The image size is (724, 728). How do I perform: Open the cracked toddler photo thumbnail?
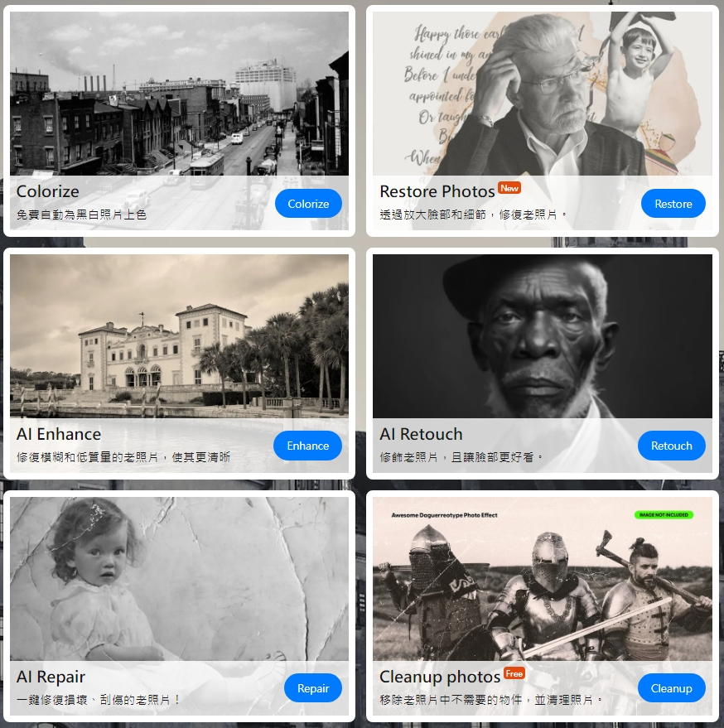point(179,578)
